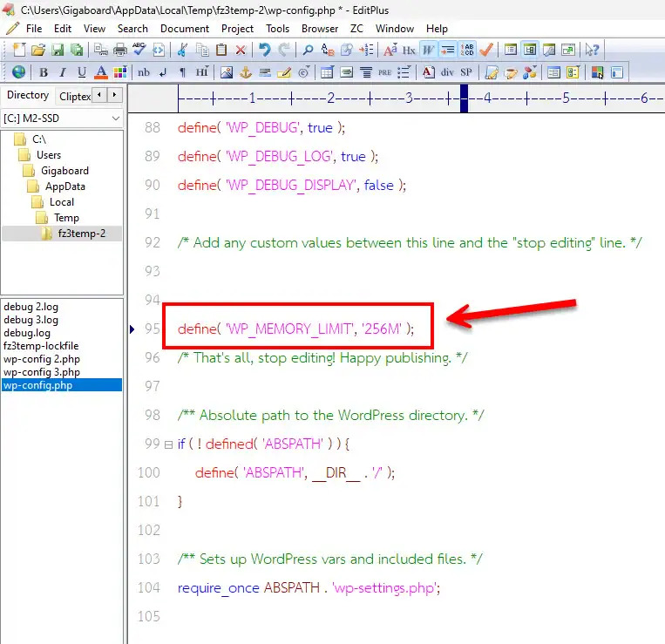Apply Italic HTML tag
Screen dimensions: 665x644
[63, 72]
